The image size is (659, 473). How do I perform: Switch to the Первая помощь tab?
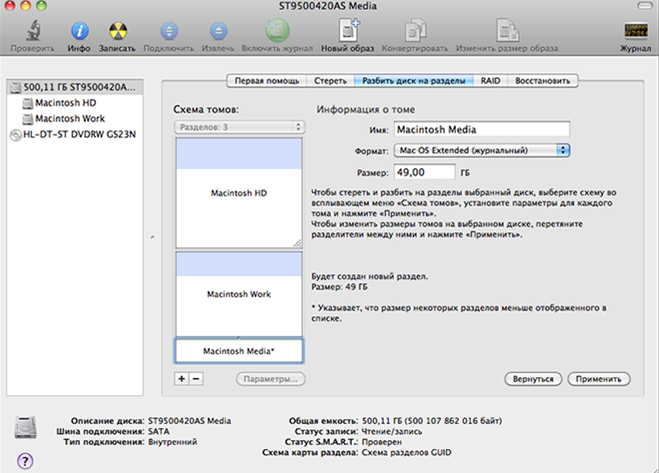click(x=264, y=79)
